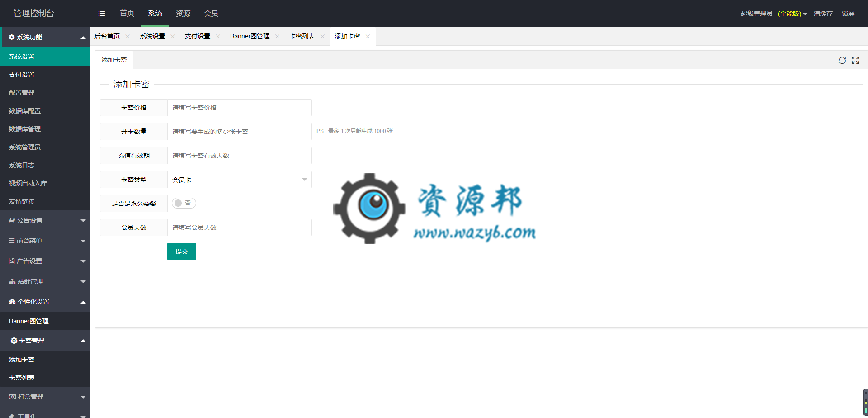Image resolution: width=868 pixels, height=418 pixels.
Task: Click the 管理控制台 logo title
Action: click(x=34, y=14)
